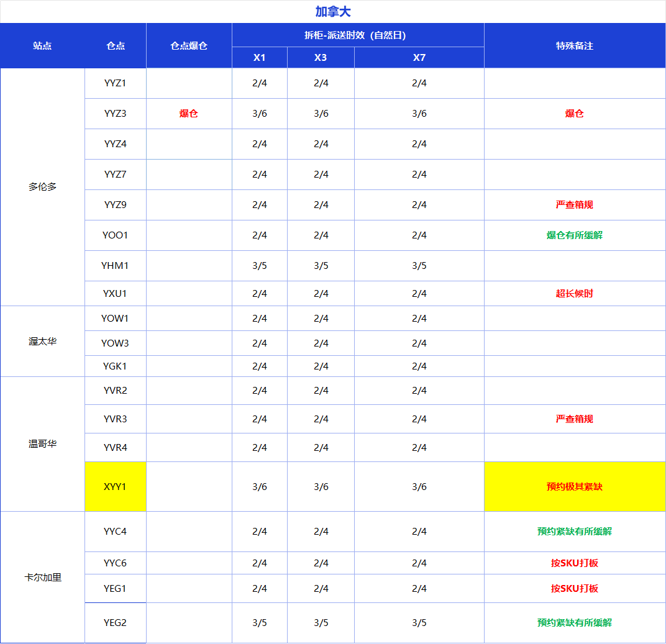Image resolution: width=666 pixels, height=644 pixels.
Task: Select the YEG2 warehouse code cell
Action: pos(116,623)
